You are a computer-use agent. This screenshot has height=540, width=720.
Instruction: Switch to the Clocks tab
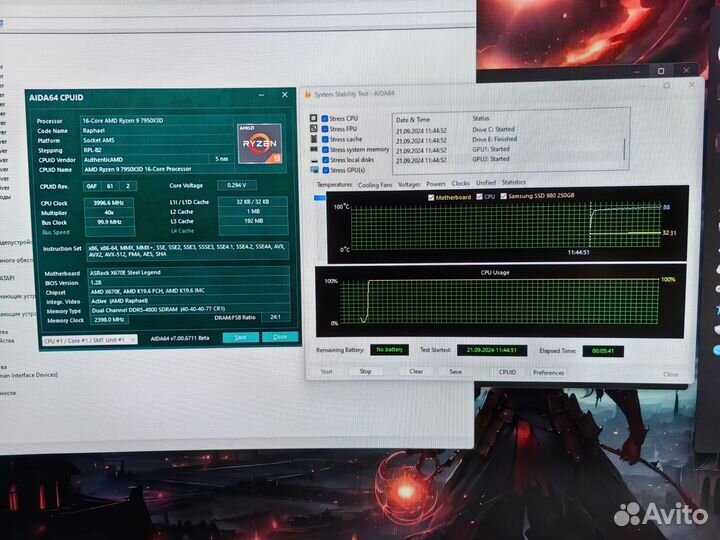tap(460, 183)
